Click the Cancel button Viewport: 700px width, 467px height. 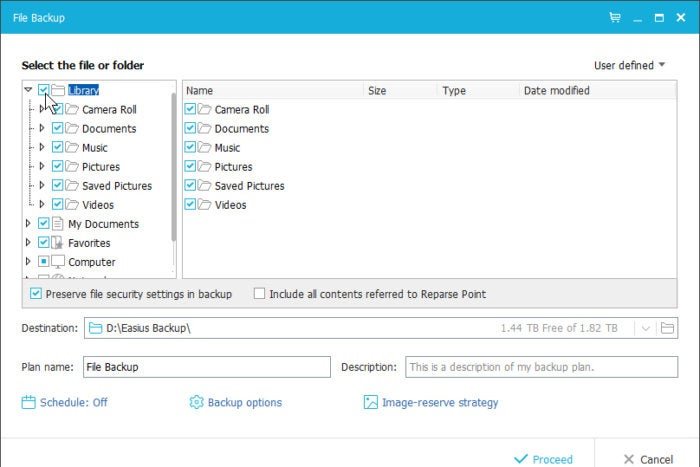pos(648,459)
